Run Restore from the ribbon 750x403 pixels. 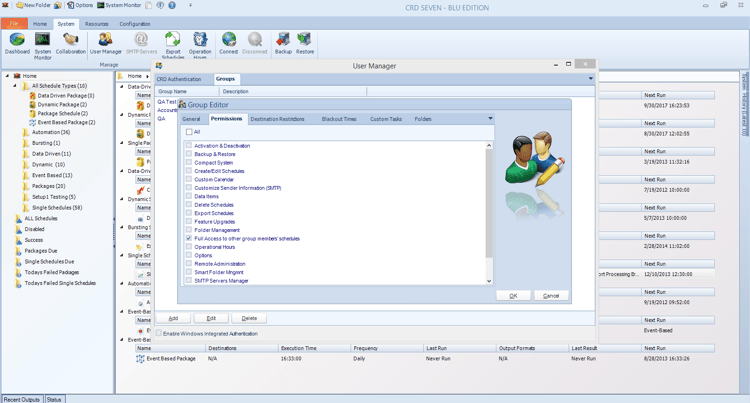click(x=305, y=44)
